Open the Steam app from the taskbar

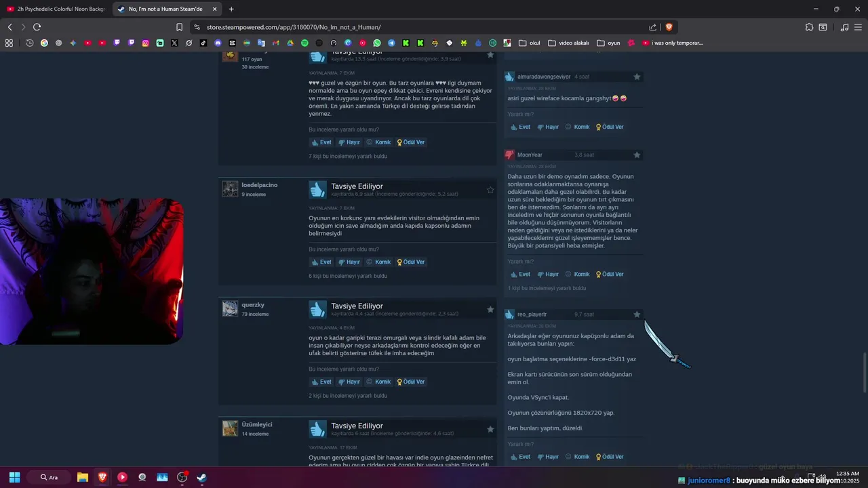tap(201, 477)
